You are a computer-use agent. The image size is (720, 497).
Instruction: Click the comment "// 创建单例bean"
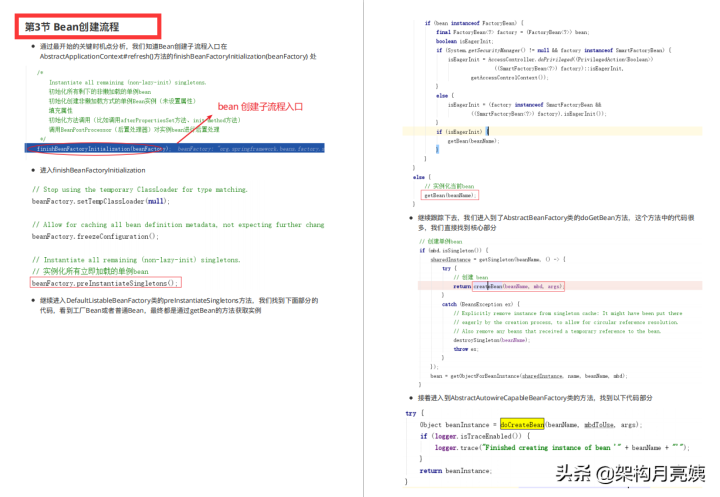(x=440, y=241)
